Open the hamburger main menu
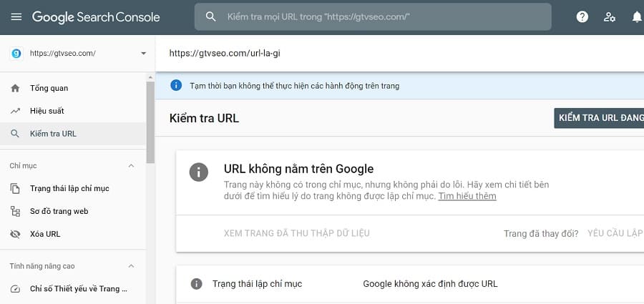 pos(16,17)
